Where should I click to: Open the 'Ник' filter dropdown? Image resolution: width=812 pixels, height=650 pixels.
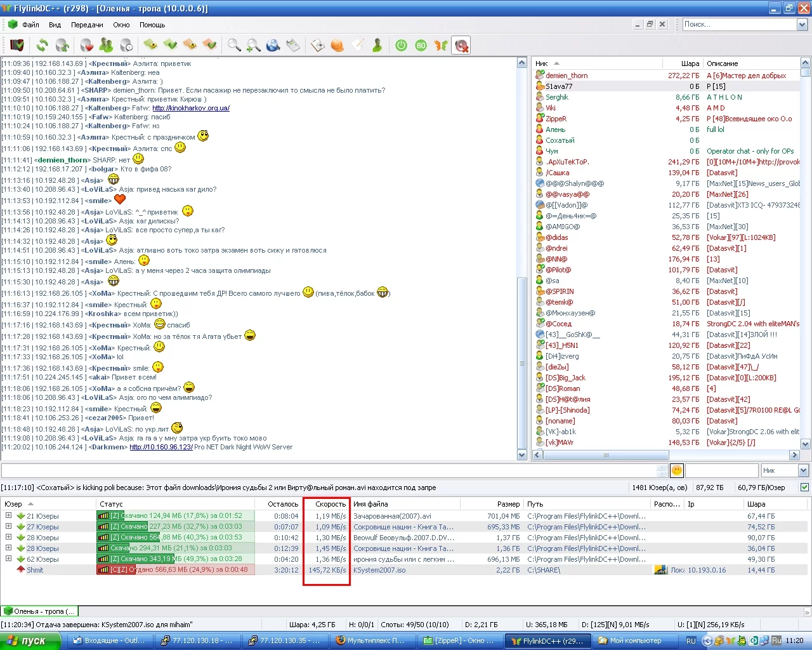802,470
